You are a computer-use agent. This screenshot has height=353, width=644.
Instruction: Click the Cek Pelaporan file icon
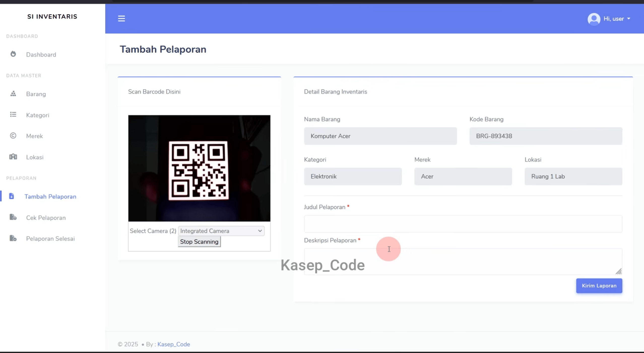13,217
